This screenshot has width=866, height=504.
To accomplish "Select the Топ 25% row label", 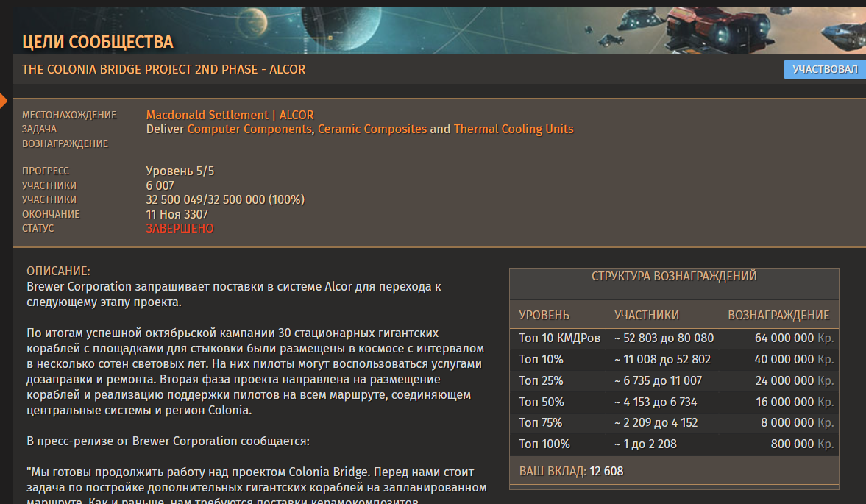I will (542, 381).
